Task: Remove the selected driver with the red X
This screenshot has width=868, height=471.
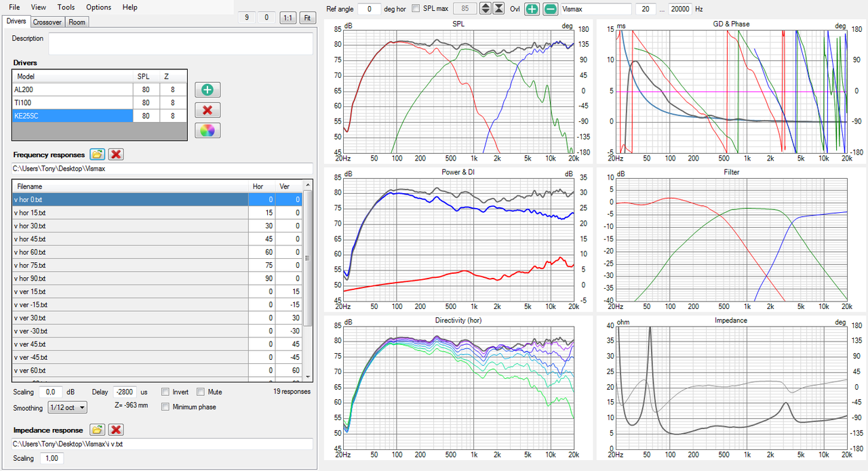Action: [208, 110]
